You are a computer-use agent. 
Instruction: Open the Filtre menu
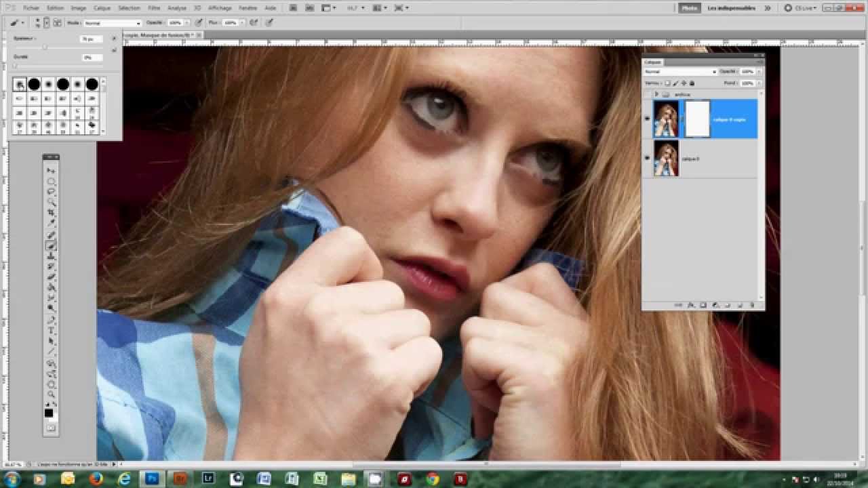click(154, 8)
